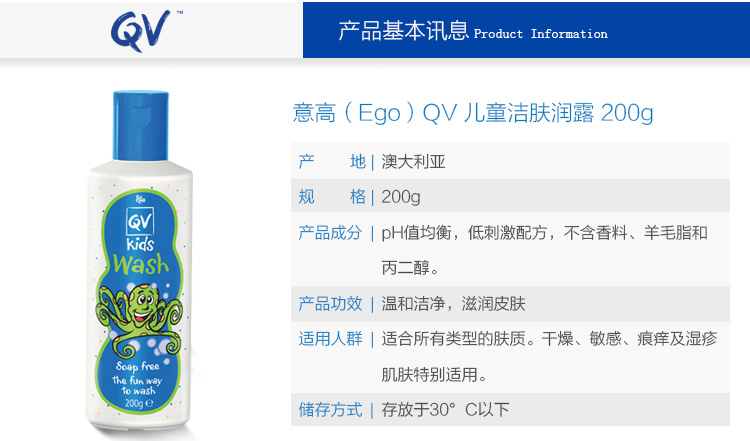Click the Product Information header text
The width and height of the screenshot is (750, 441).
click(540, 34)
